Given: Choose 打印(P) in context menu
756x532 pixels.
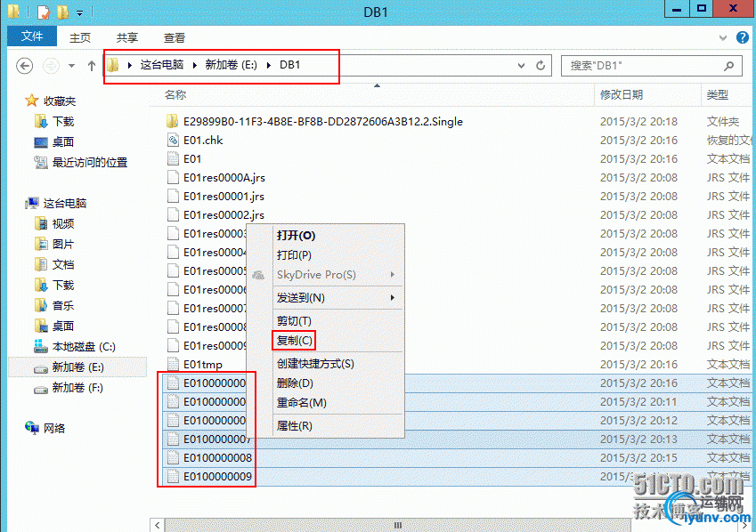Looking at the screenshot, I should pos(294,255).
